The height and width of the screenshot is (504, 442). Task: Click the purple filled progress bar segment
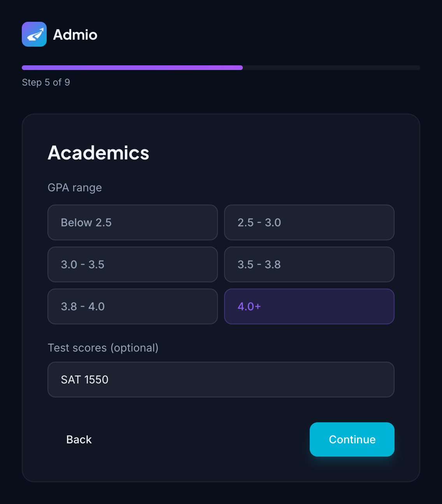coord(132,68)
